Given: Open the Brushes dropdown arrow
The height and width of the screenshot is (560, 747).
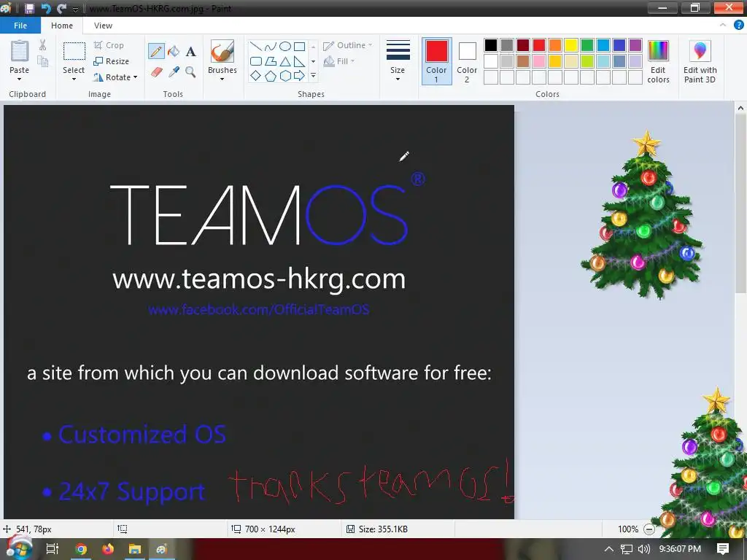Looking at the screenshot, I should (222, 79).
